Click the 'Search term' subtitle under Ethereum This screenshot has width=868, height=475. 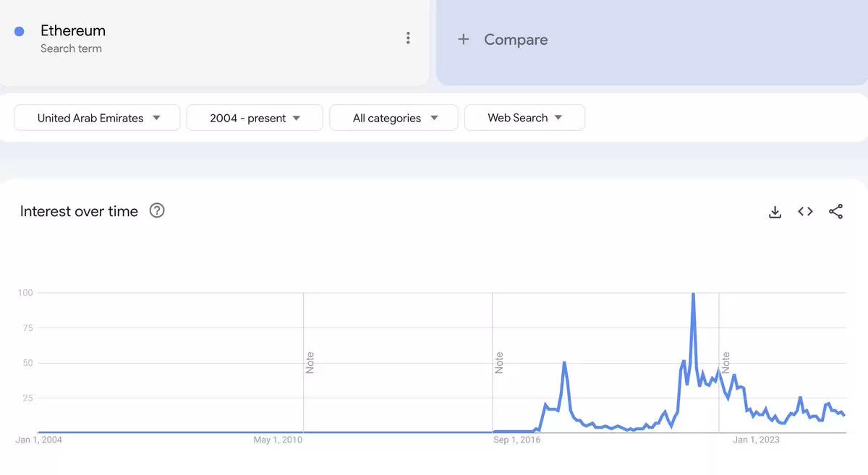[x=71, y=48]
